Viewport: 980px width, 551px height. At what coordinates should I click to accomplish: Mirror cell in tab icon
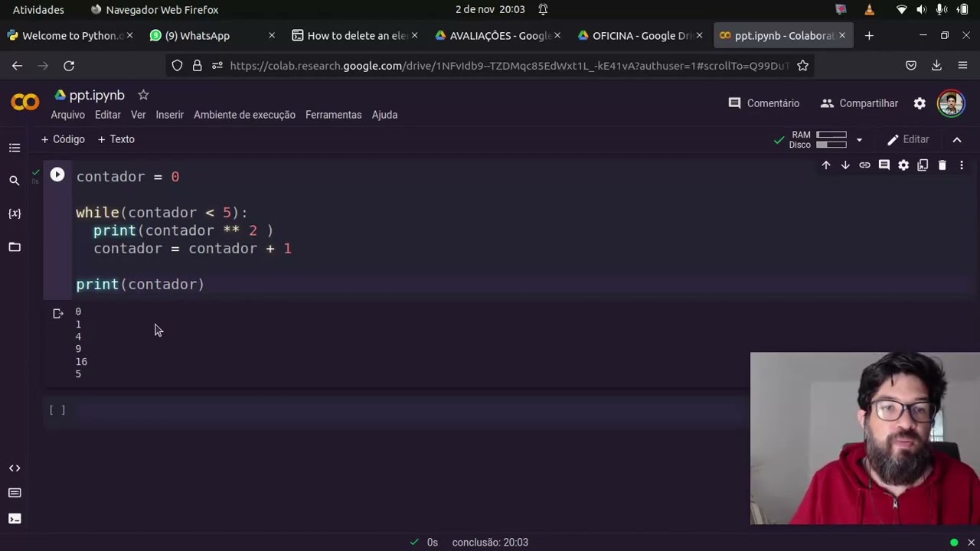tap(923, 165)
